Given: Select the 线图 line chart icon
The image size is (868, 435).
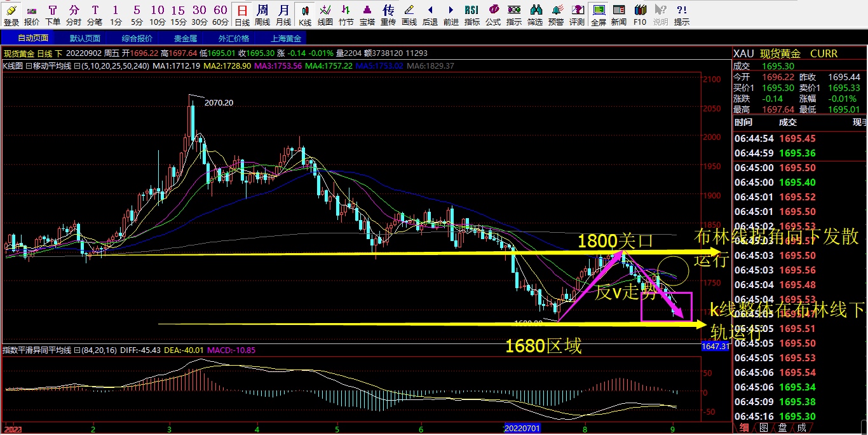Looking at the screenshot, I should tap(325, 14).
